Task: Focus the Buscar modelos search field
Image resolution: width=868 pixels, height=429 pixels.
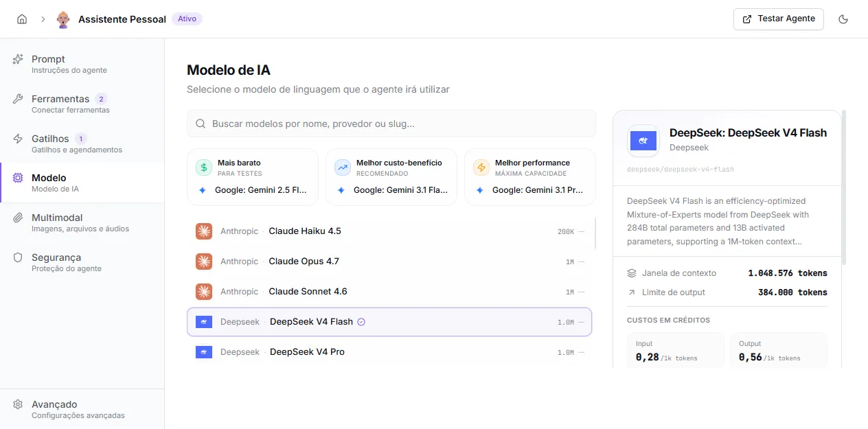Action: tap(391, 124)
